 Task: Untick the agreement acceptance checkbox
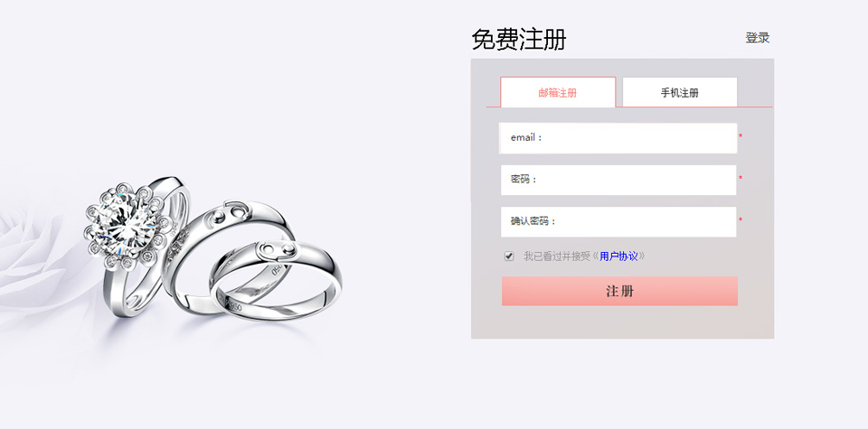coord(509,256)
